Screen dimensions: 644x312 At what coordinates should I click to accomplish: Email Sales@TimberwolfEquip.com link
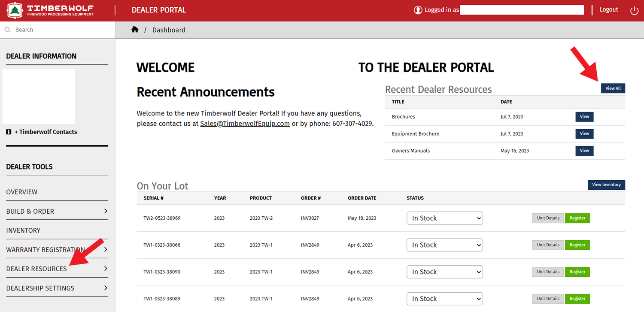pos(245,124)
